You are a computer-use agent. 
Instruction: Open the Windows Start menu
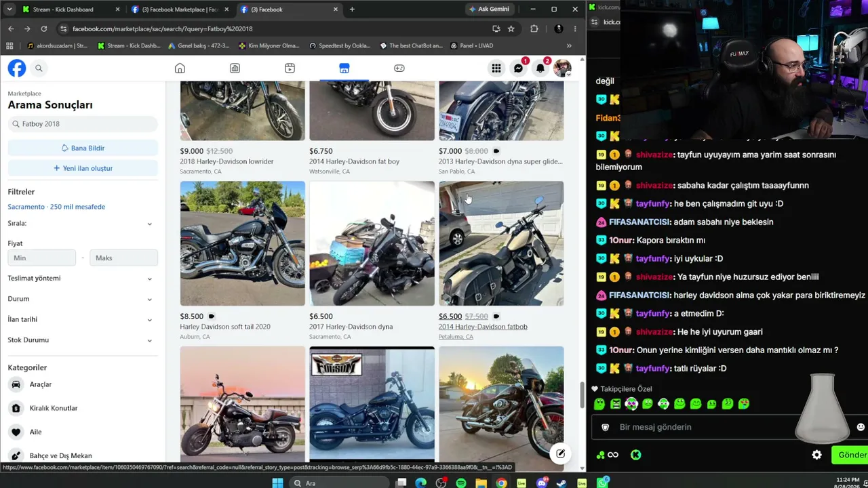pos(277,483)
